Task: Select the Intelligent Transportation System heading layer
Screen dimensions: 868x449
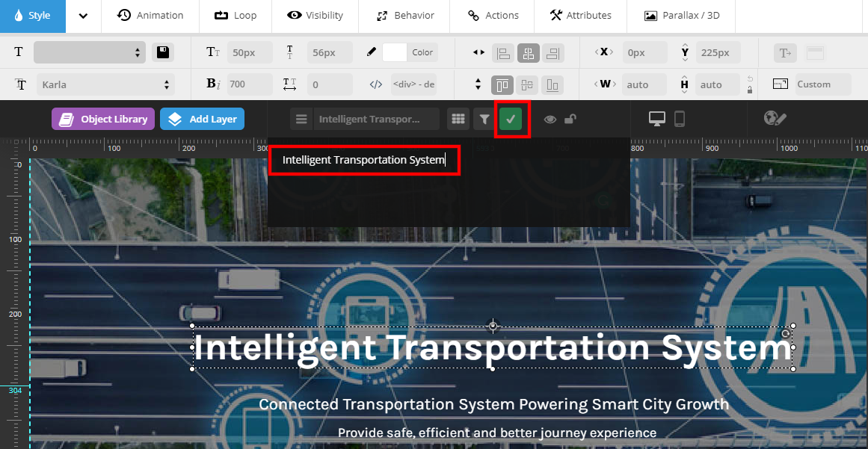Action: click(x=493, y=348)
